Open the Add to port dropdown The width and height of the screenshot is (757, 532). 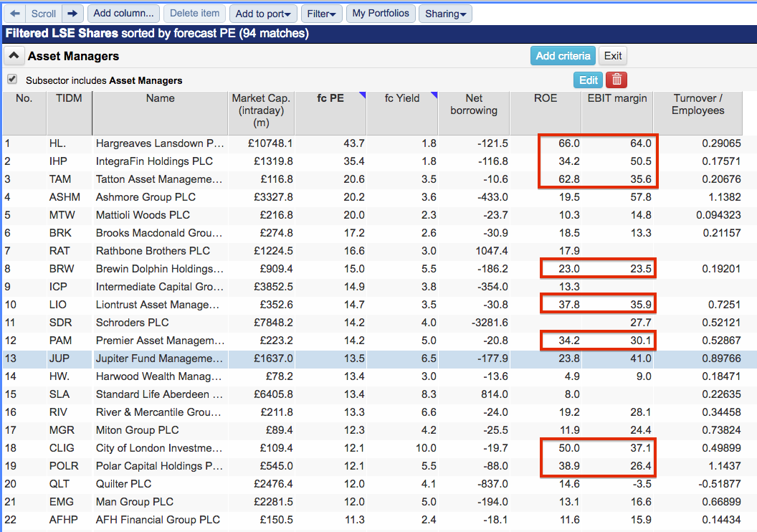(263, 14)
